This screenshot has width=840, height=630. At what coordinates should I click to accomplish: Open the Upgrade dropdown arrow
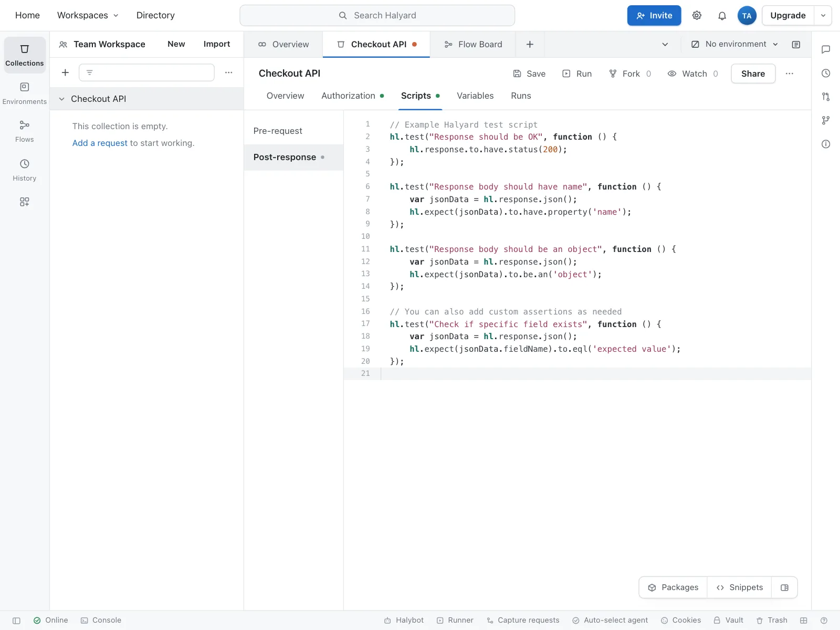click(823, 16)
